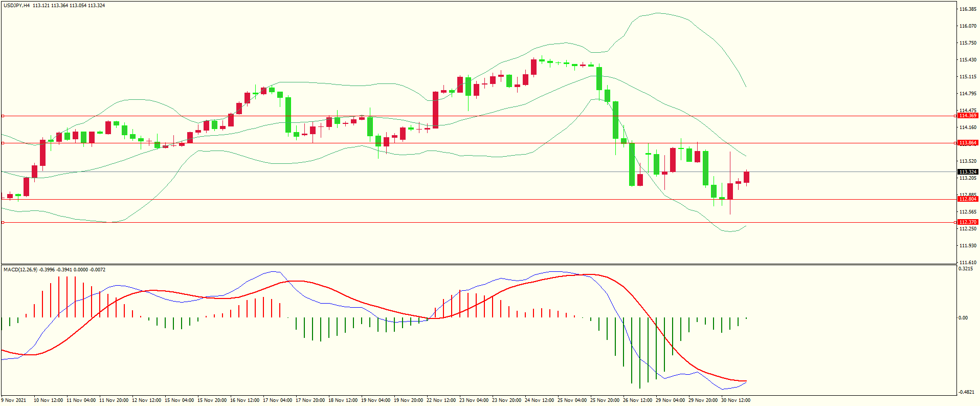Click the 23 Nov 04:00 time label
The width and height of the screenshot is (980, 406).
click(x=474, y=400)
